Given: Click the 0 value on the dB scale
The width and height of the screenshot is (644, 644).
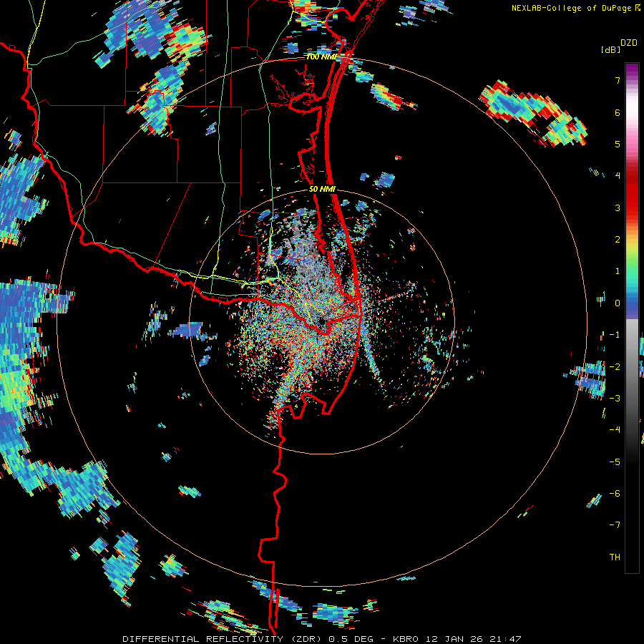Looking at the screenshot, I should [618, 303].
